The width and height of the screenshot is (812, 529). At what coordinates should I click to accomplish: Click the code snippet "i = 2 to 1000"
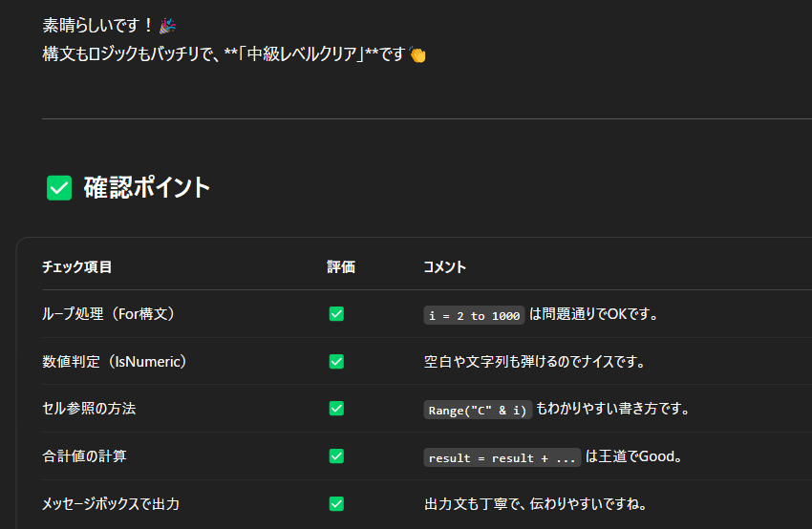475,315
